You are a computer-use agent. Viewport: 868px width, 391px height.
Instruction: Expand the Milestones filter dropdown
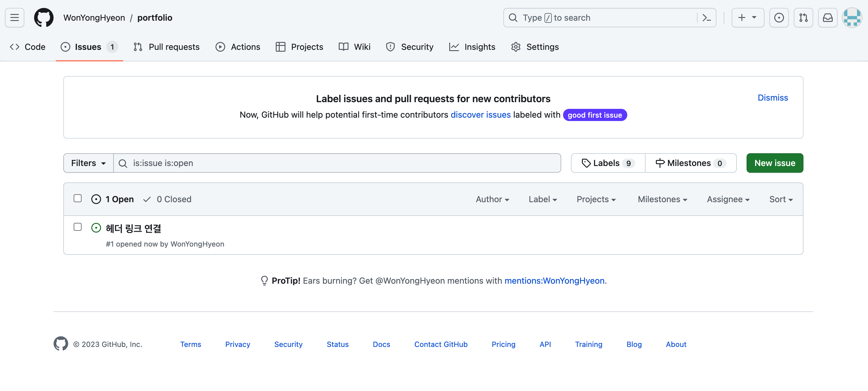click(x=663, y=199)
